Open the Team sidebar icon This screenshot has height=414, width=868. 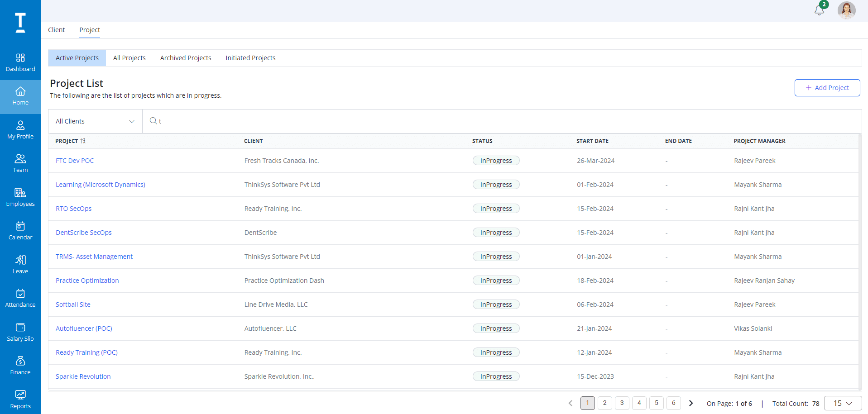coord(20,164)
